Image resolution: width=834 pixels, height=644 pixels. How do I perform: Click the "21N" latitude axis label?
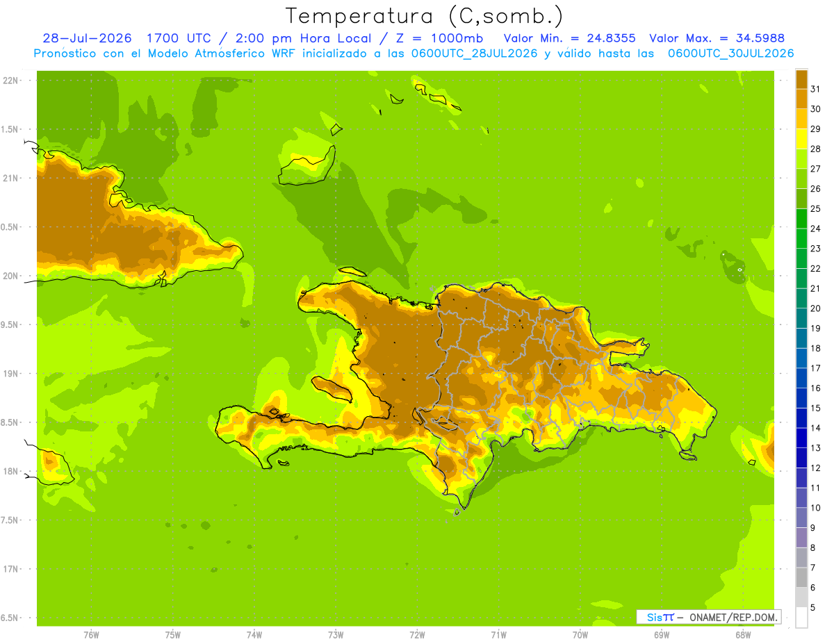tap(10, 178)
